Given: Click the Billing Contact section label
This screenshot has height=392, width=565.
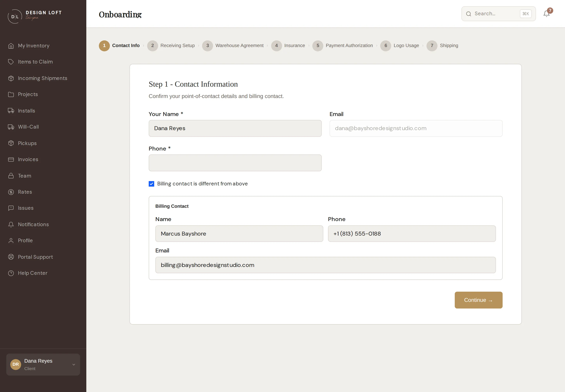Looking at the screenshot, I should (172, 206).
